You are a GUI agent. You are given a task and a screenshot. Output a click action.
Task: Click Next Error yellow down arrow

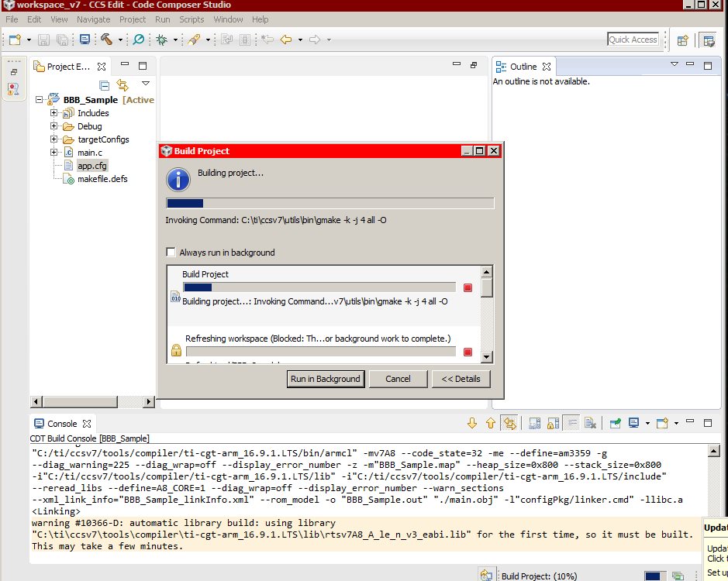click(472, 423)
